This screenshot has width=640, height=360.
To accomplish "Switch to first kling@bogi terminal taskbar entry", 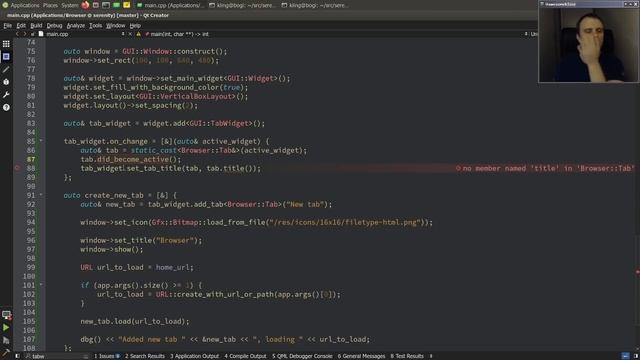I will click(x=241, y=5).
